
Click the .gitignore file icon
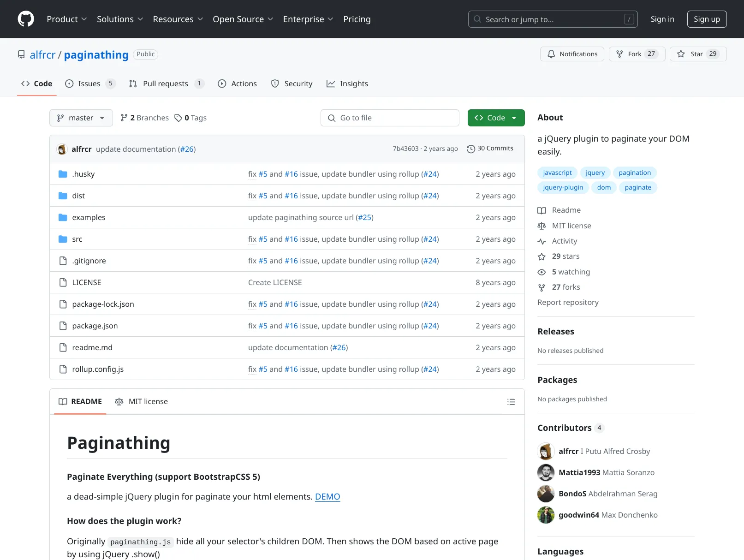pyautogui.click(x=63, y=261)
